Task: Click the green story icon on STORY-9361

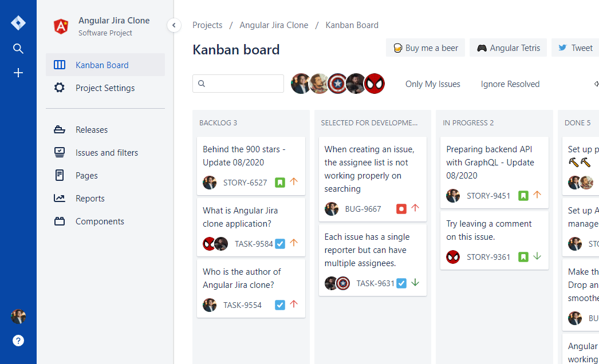Action: (523, 257)
